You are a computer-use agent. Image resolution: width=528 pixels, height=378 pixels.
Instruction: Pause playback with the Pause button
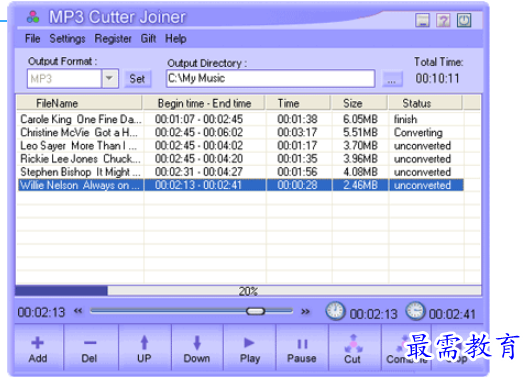[x=302, y=348]
